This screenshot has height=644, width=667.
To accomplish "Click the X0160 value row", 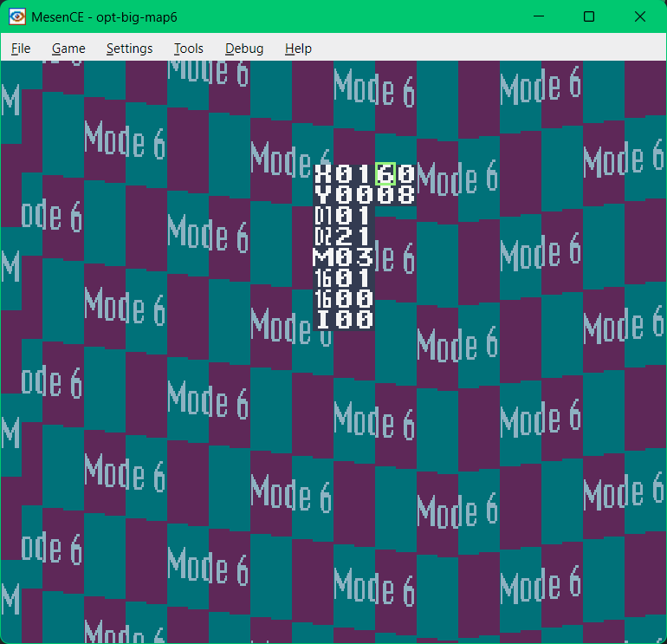I will click(365, 174).
